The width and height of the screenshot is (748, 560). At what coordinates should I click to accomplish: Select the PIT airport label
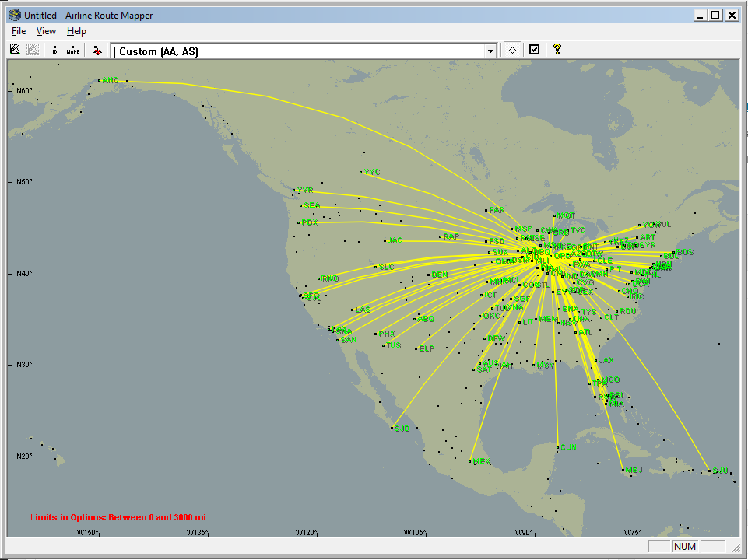616,269
